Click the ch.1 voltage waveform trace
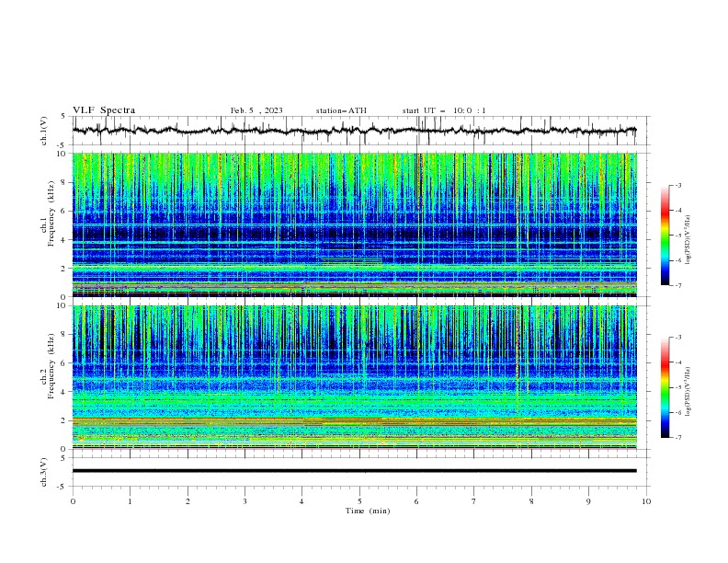 coord(354,131)
